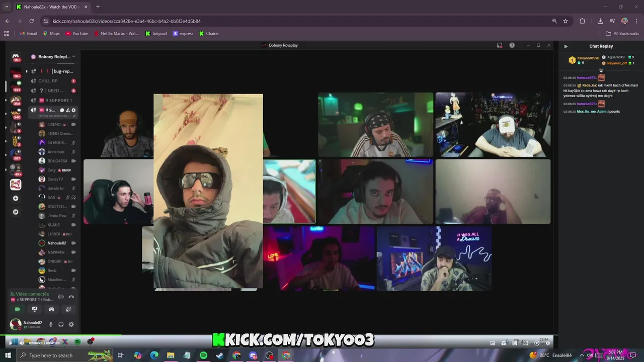This screenshot has width=644, height=362.
Task: Toggle Discord screen share button
Action: pyautogui.click(x=35, y=309)
